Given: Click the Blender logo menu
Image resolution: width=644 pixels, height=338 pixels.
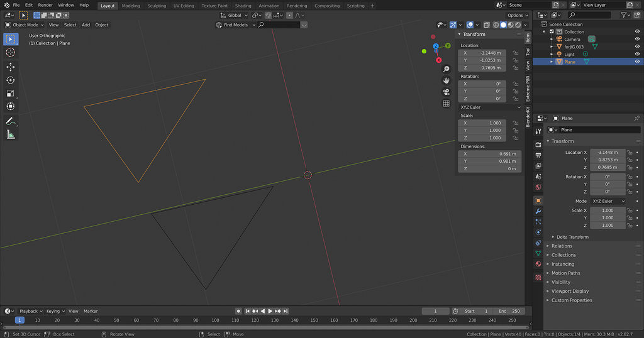Looking at the screenshot, I should click(x=6, y=5).
